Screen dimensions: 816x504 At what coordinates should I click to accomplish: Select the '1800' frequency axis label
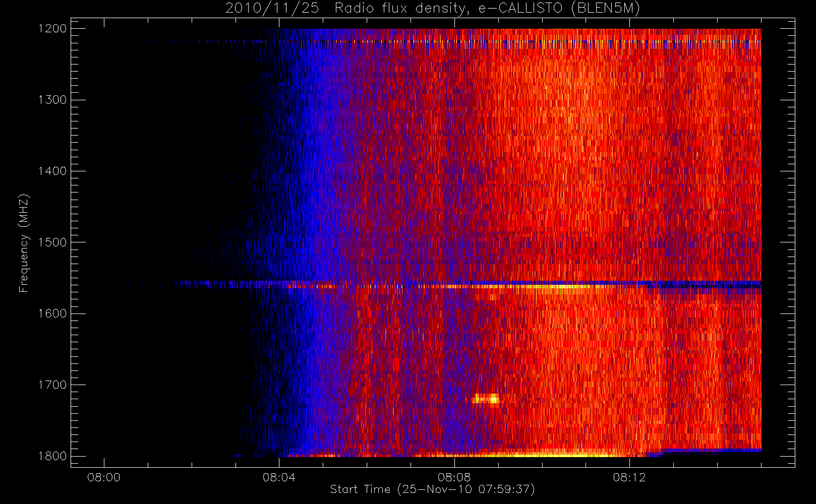(x=52, y=456)
